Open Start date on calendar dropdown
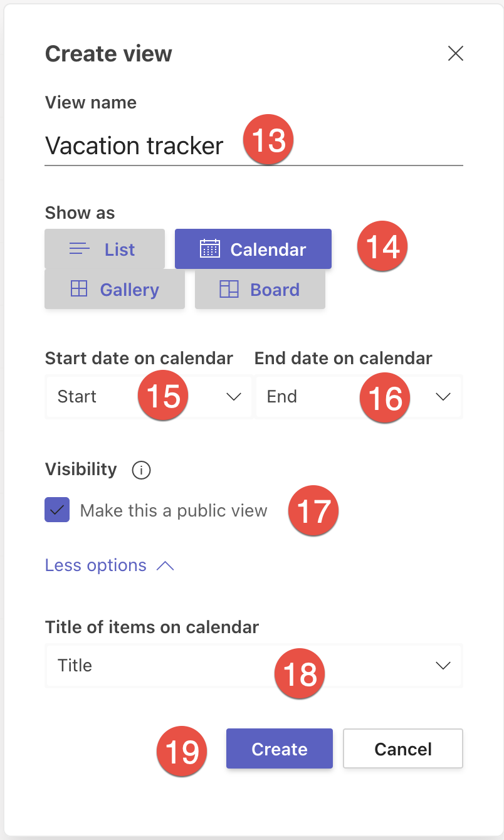The image size is (504, 840). pyautogui.click(x=149, y=397)
